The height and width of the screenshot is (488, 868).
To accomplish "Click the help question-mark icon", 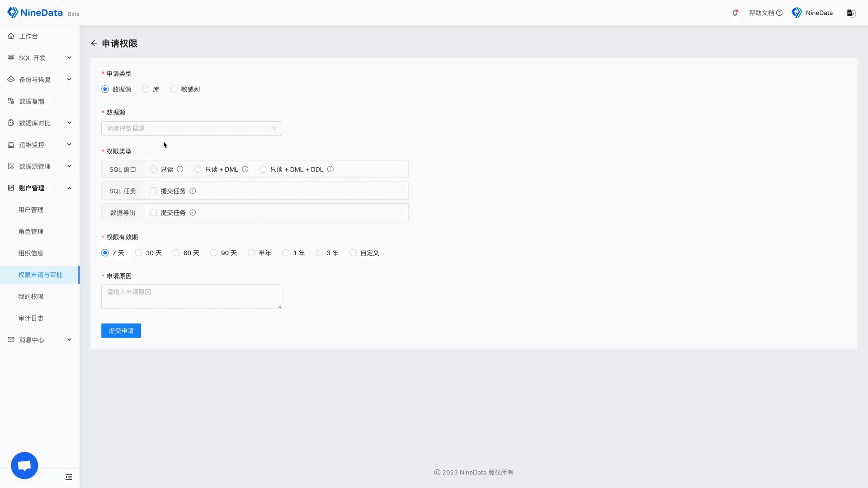I will (x=779, y=13).
